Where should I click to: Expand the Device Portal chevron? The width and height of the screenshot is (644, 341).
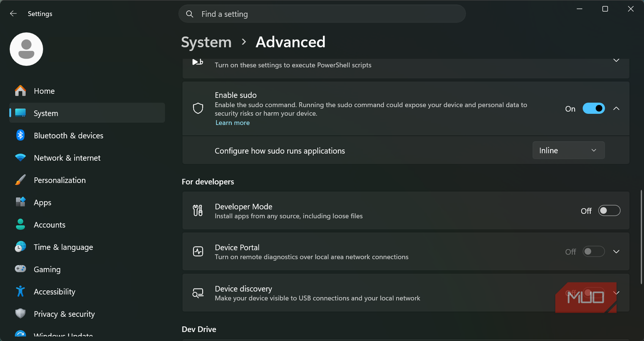click(616, 252)
